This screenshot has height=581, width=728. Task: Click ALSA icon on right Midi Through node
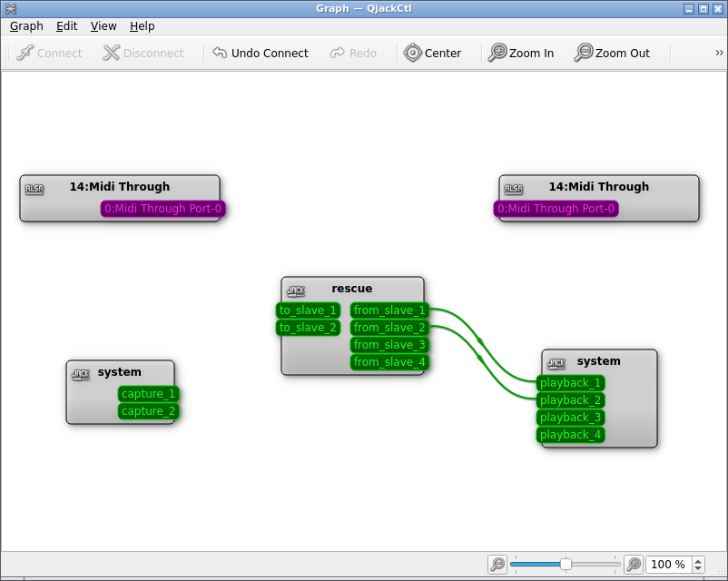coord(514,189)
